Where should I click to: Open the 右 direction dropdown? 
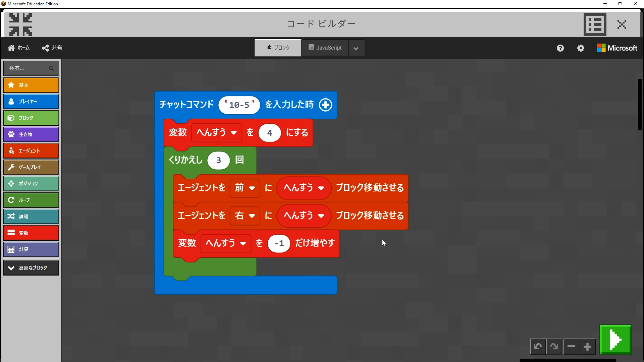[x=245, y=216]
